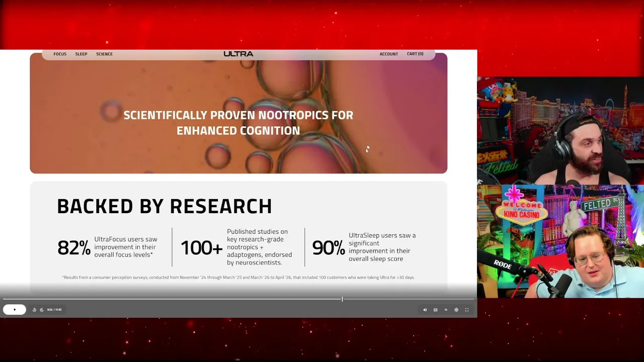
Task: Click the rewind skip-back icon
Action: 34,310
